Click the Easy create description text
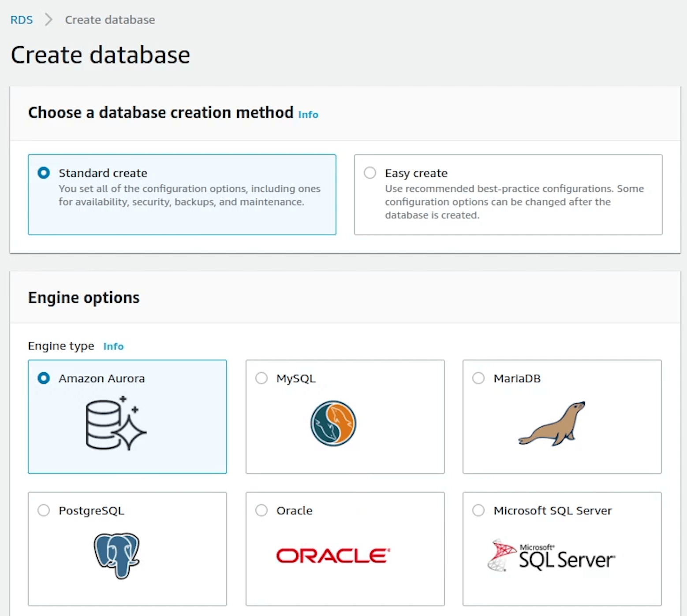687x616 pixels. (x=514, y=202)
